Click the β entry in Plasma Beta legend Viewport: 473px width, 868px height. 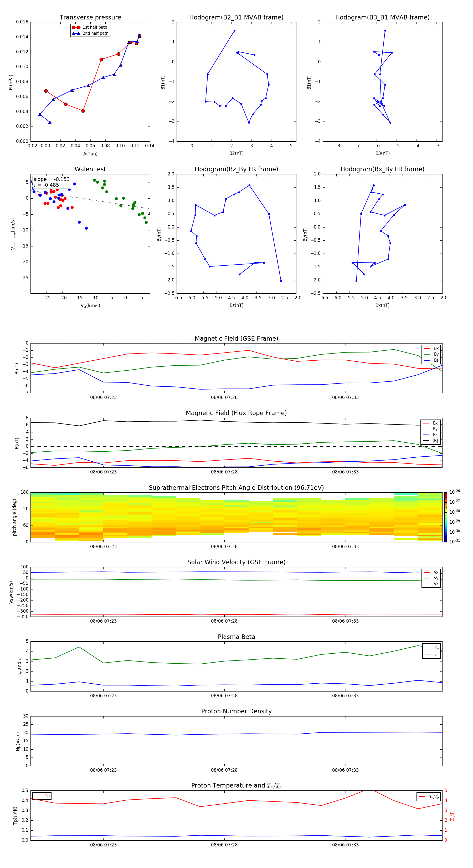pos(431,654)
